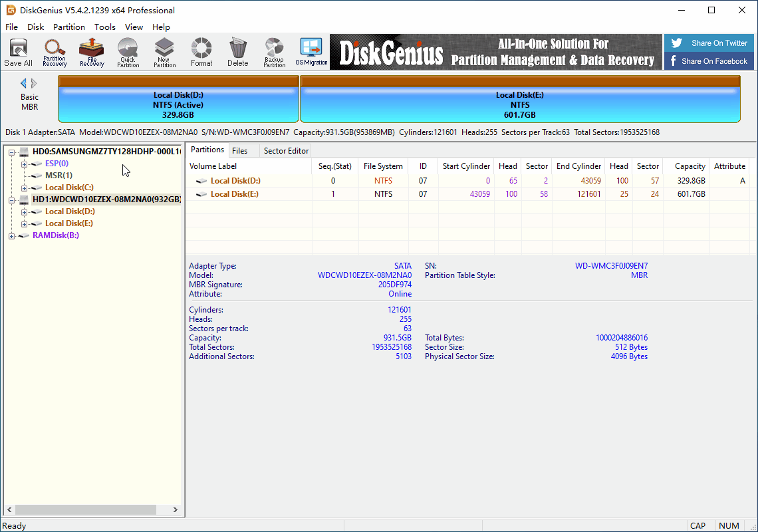758x532 pixels.
Task: Click the File System column header
Action: (x=384, y=166)
